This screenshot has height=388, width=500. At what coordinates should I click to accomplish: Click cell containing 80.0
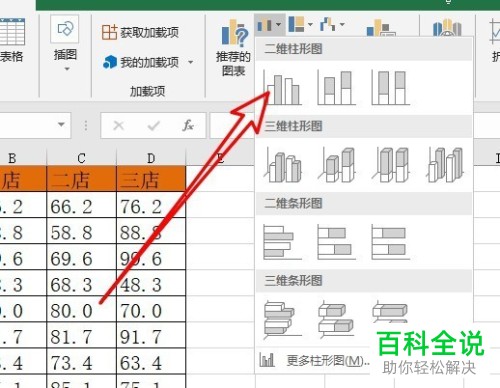(x=82, y=309)
